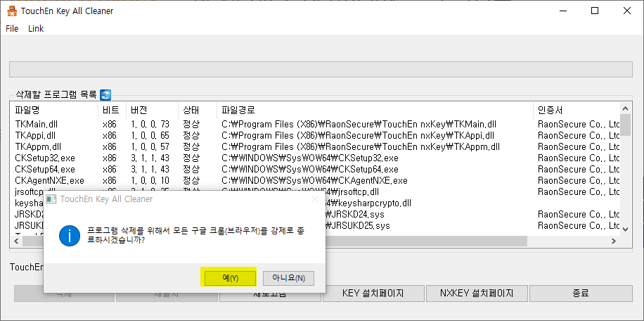Minimize the TouchEn Key All Cleaner window
This screenshot has width=644, height=321.
pos(562,11)
